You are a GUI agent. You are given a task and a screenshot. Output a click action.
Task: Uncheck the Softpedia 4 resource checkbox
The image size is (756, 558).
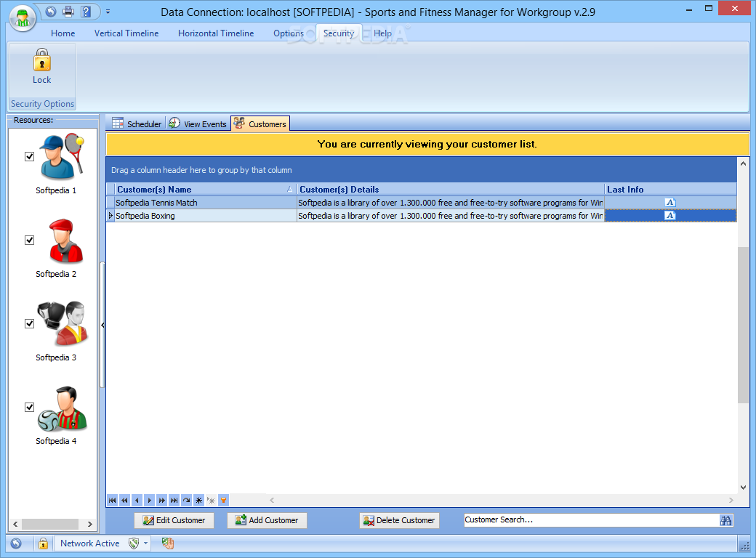29,407
